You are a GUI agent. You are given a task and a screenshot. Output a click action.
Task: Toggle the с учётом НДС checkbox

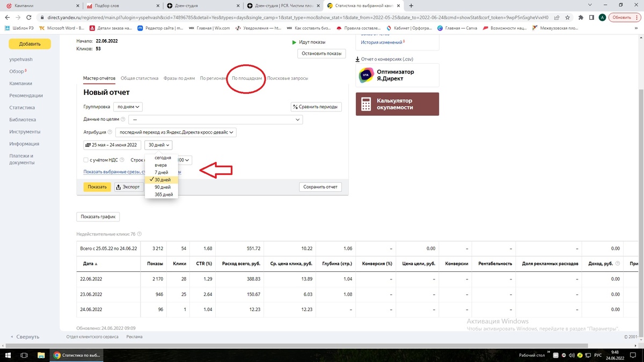(86, 160)
